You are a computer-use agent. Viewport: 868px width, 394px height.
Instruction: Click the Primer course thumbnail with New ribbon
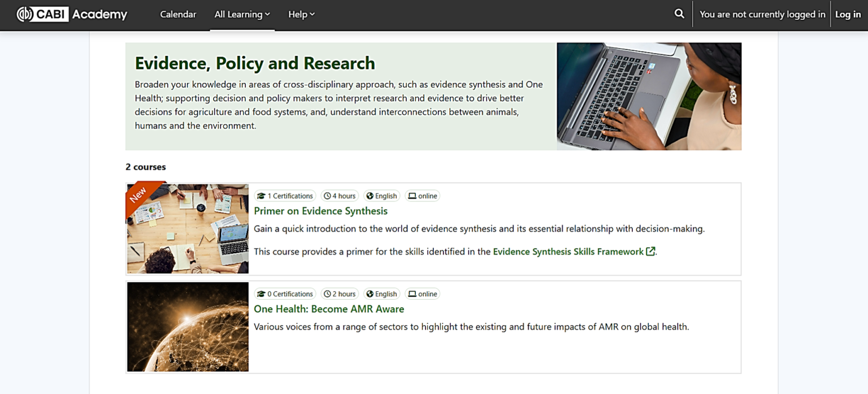click(x=187, y=228)
